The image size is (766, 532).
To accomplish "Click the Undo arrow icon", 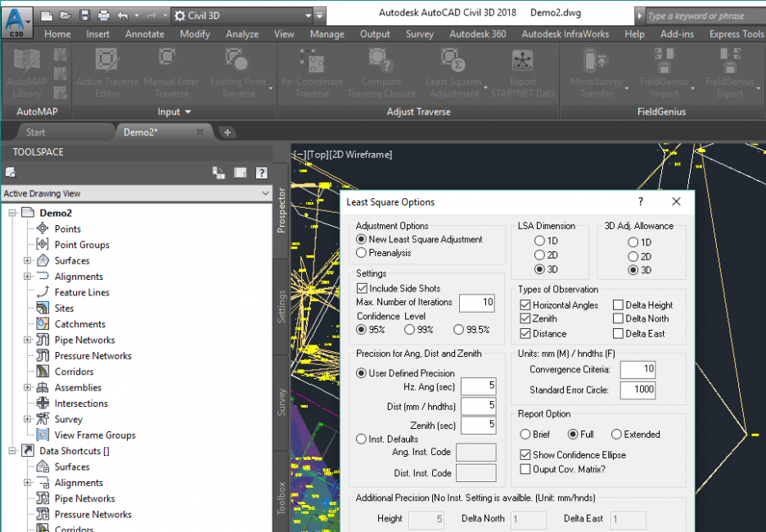I will tap(122, 16).
